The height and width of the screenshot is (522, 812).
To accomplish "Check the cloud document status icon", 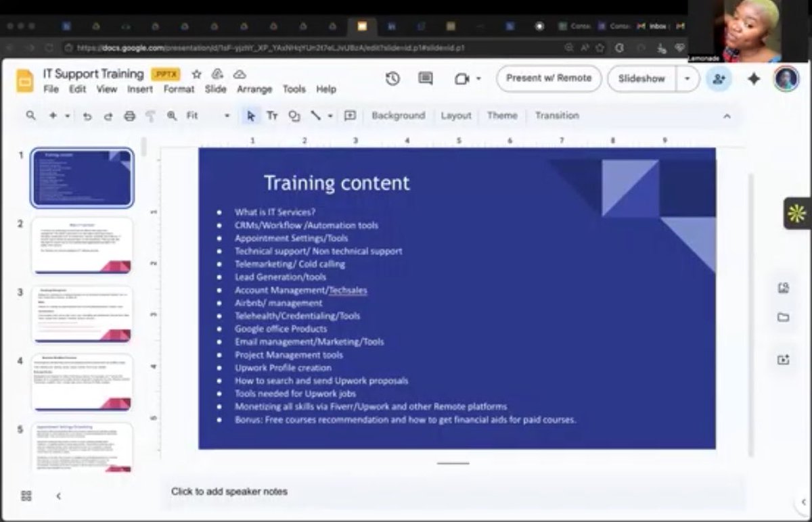I will pos(240,74).
